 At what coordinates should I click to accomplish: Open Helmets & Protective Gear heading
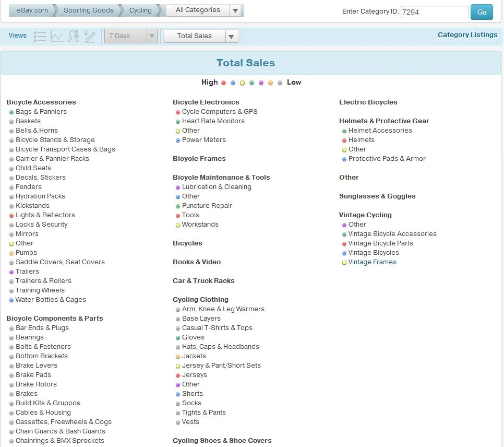pyautogui.click(x=384, y=121)
